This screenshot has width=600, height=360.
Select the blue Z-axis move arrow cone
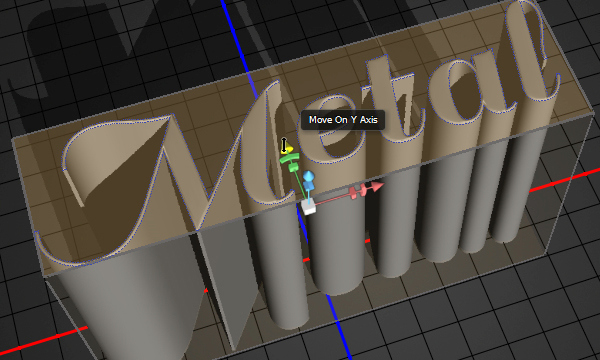[x=309, y=177]
